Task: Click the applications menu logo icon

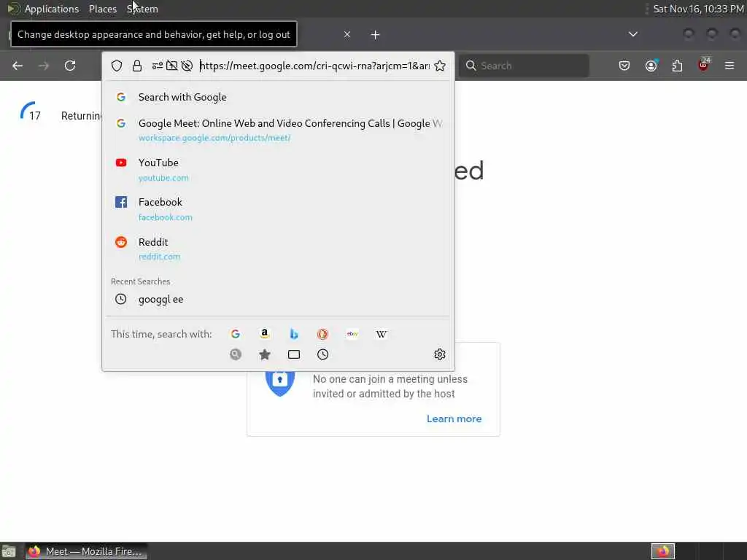Action: tap(13, 9)
